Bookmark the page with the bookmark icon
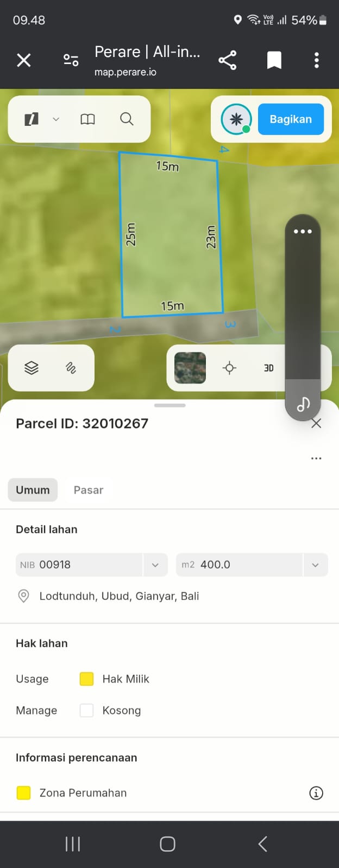The image size is (339, 868). [x=274, y=60]
